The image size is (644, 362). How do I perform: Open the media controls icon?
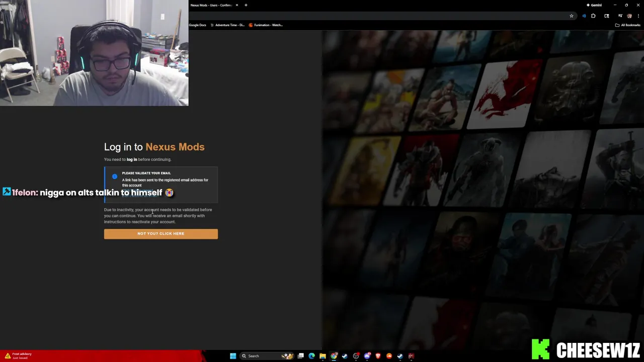pyautogui.click(x=620, y=16)
